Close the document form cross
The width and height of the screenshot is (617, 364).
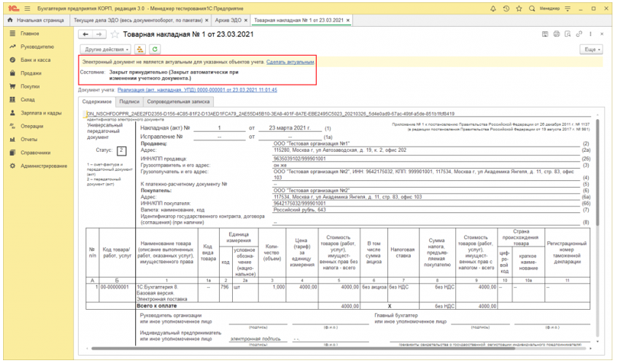tap(602, 34)
